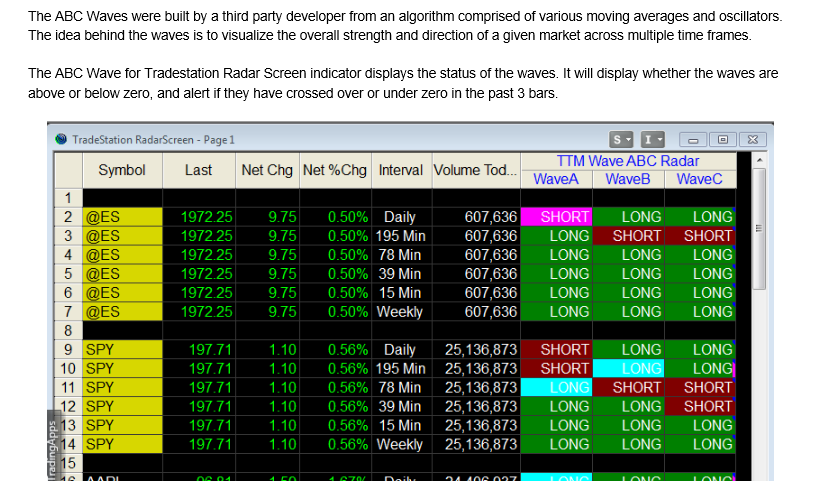Viewport: 831px width, 498px height.
Task: Select the Last column header
Action: pos(199,170)
